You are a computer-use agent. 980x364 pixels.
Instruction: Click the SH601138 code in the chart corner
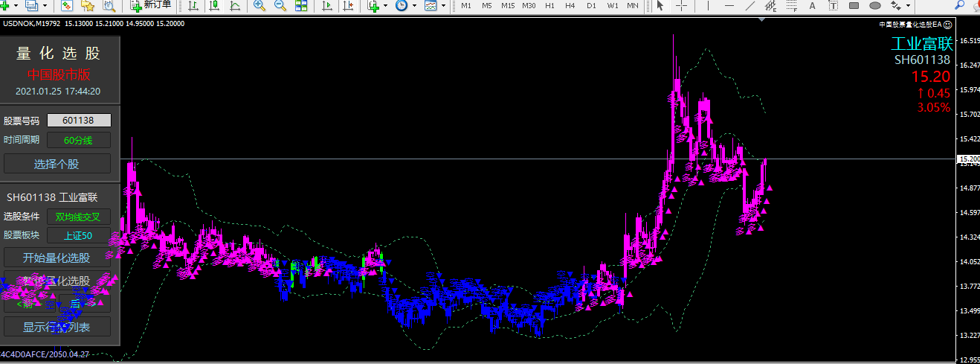[x=922, y=60]
